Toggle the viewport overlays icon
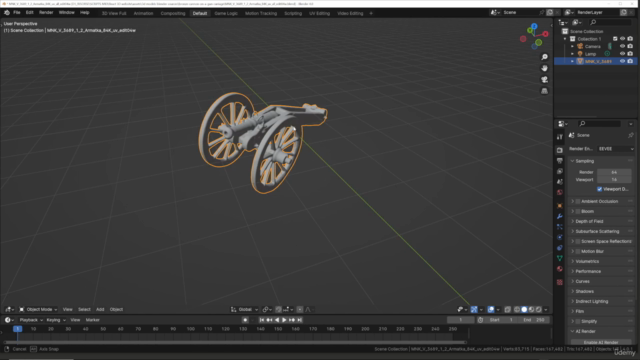 point(491,309)
